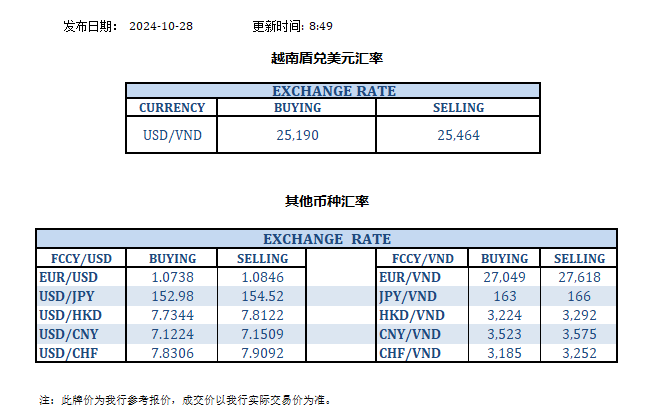Viewport: 647px width, 418px height.
Task: Select the USD/CHF selling value 7.9092
Action: pyautogui.click(x=261, y=353)
